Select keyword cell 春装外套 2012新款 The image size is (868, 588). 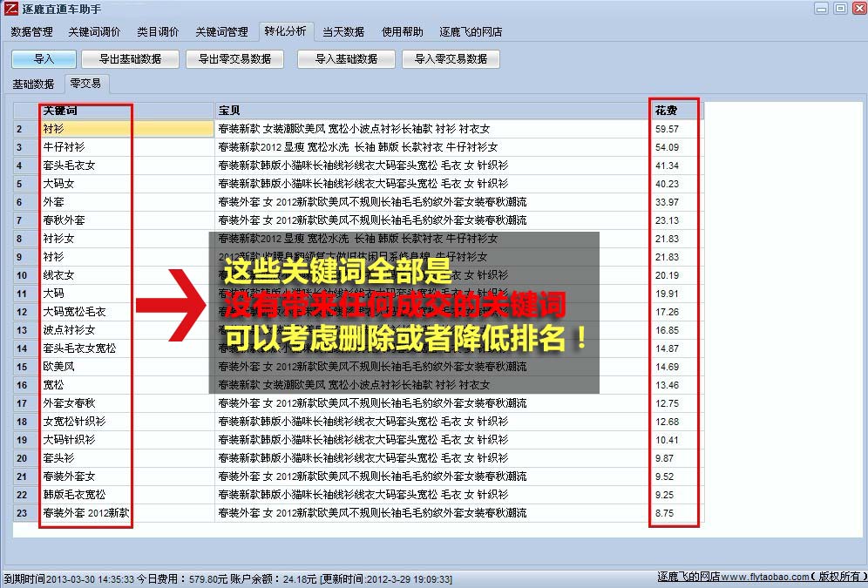pos(126,512)
